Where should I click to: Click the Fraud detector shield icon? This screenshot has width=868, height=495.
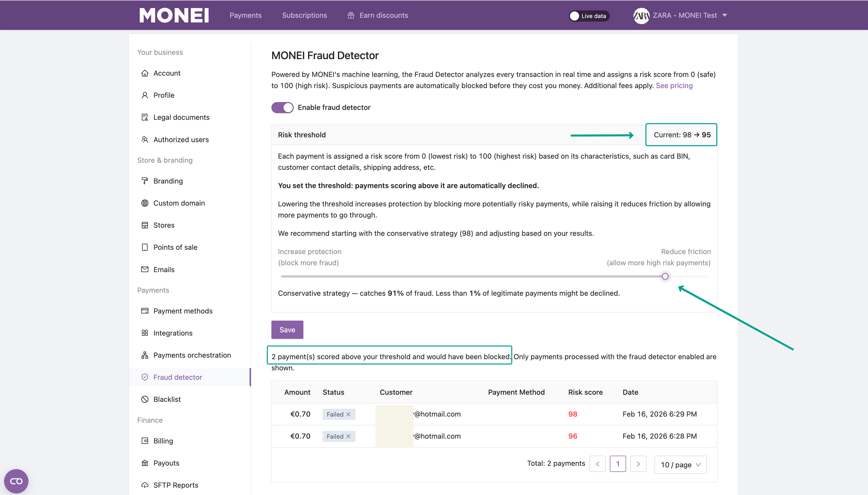145,377
